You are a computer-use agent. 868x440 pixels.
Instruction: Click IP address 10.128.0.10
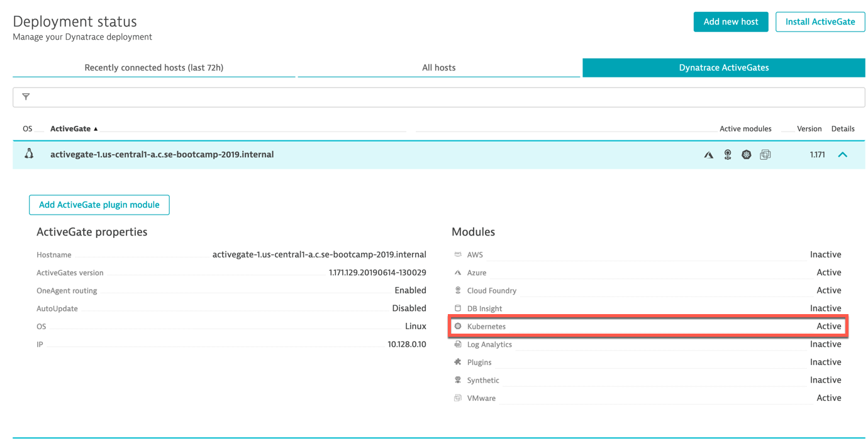point(407,344)
